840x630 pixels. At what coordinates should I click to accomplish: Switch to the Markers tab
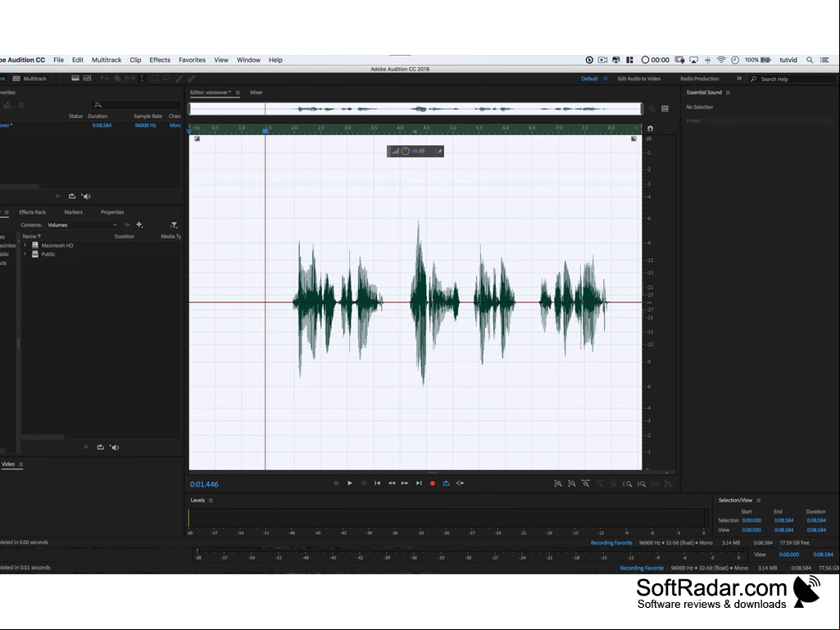[74, 212]
